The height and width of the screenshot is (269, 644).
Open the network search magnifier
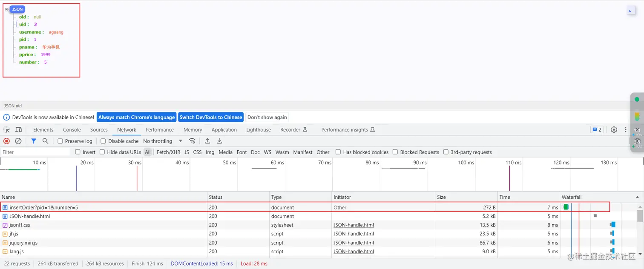tap(45, 141)
